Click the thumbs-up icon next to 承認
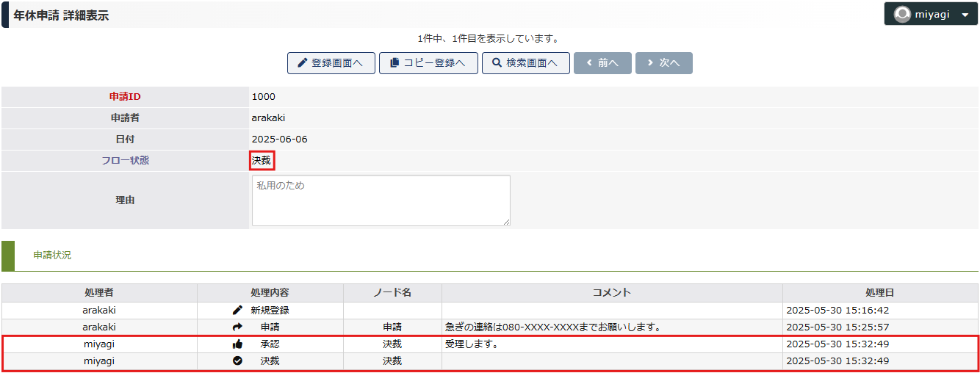The image size is (980, 373). 237,344
